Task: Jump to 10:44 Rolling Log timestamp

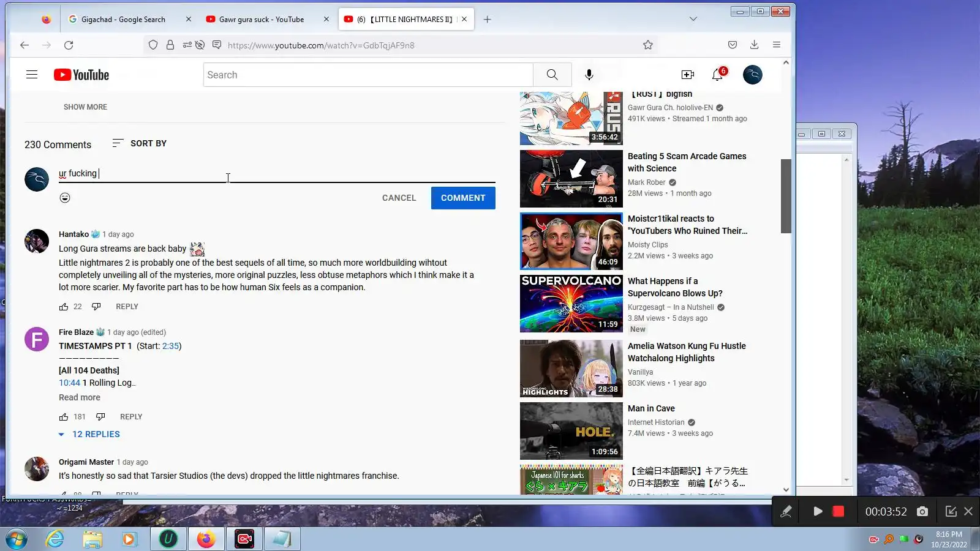Action: click(x=69, y=383)
